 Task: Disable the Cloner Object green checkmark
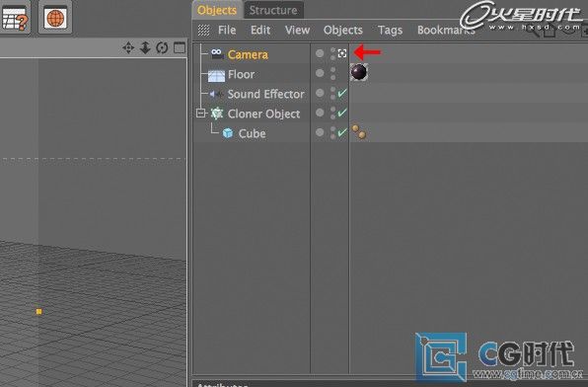(x=342, y=113)
